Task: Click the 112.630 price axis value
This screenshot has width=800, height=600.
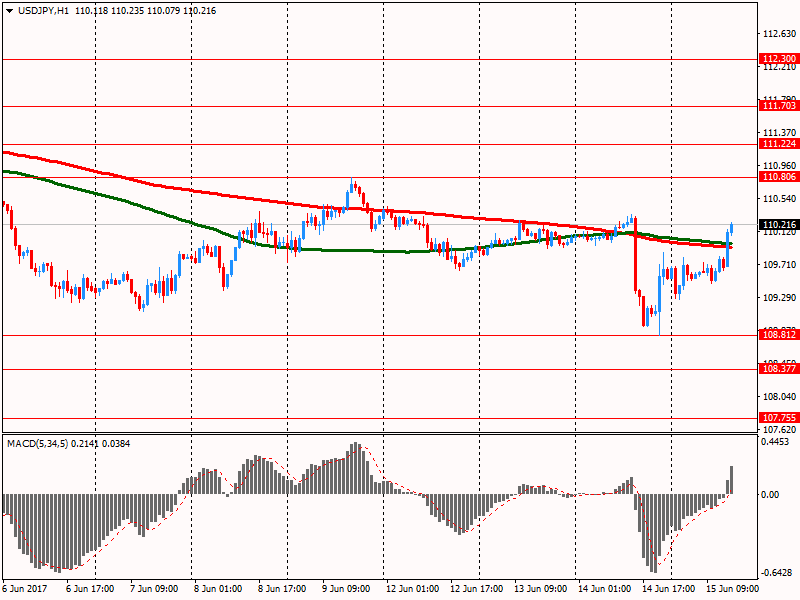Action: pyautogui.click(x=779, y=34)
